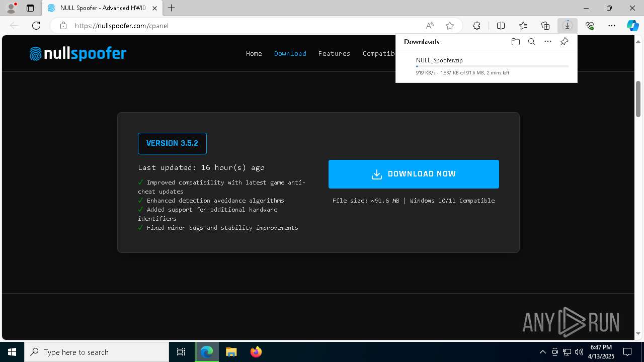
Task: Open Edge Settings and more menu
Action: [612, 26]
